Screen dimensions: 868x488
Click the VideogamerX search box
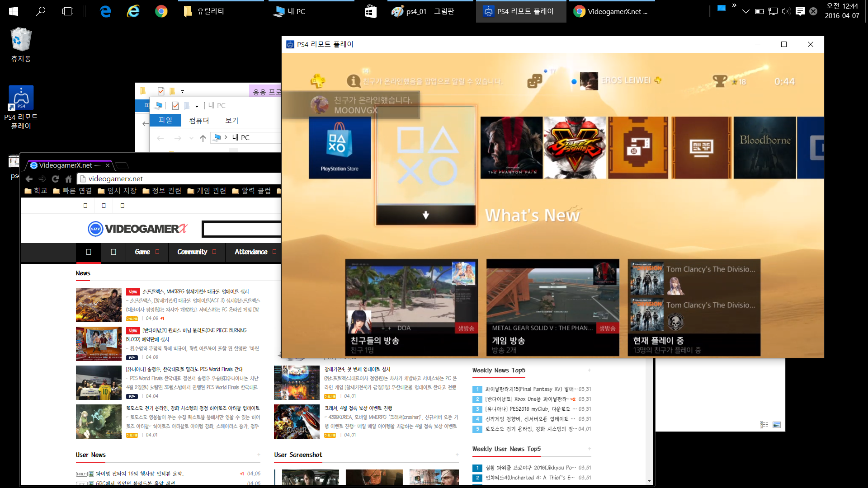[x=242, y=229]
